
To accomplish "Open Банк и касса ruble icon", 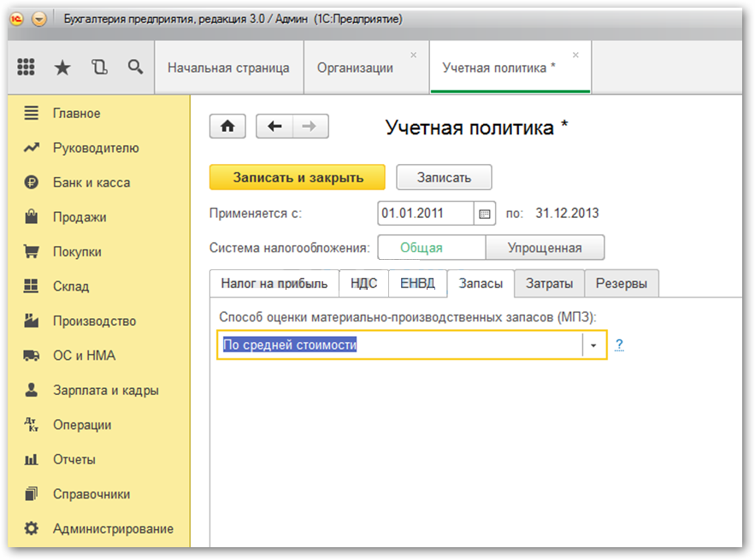I will [x=32, y=182].
